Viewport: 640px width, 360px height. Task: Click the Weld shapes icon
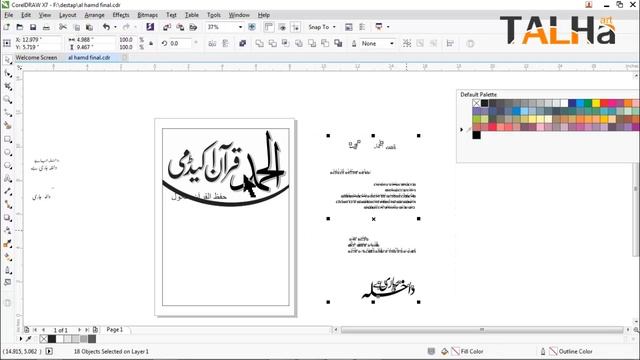click(x=260, y=43)
